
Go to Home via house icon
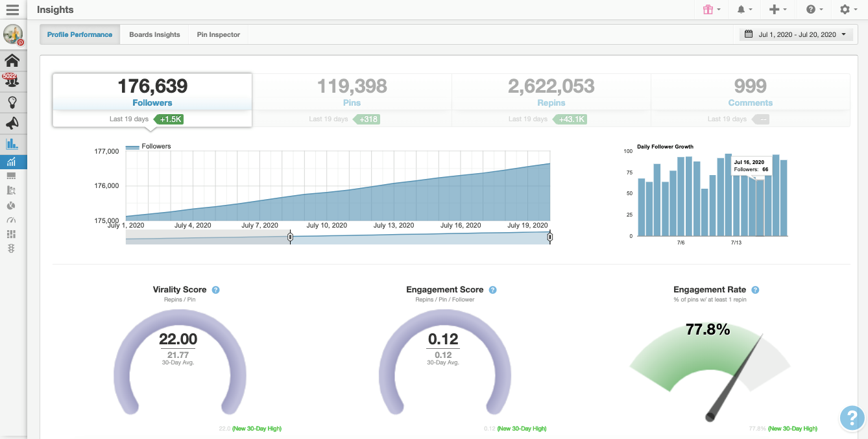pyautogui.click(x=12, y=60)
